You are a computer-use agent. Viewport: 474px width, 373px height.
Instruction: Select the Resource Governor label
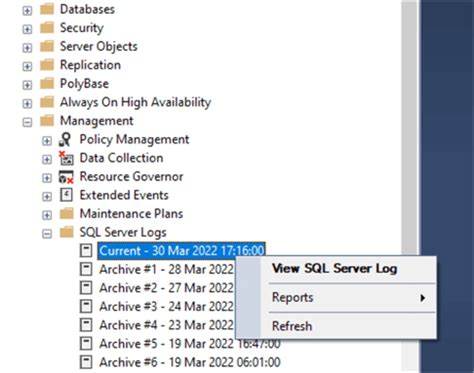pyautogui.click(x=131, y=177)
